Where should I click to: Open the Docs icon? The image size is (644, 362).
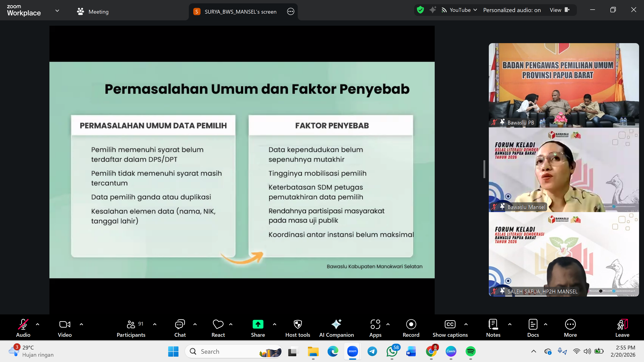533,324
